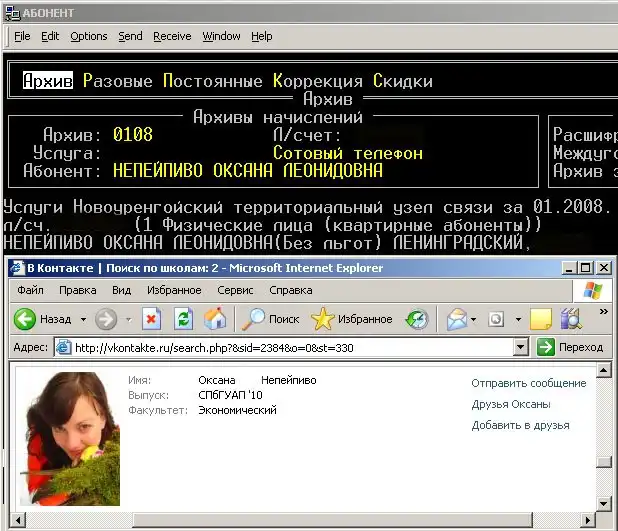The image size is (618, 531).
Task: Click Добавить в друзья link
Action: coord(520,425)
